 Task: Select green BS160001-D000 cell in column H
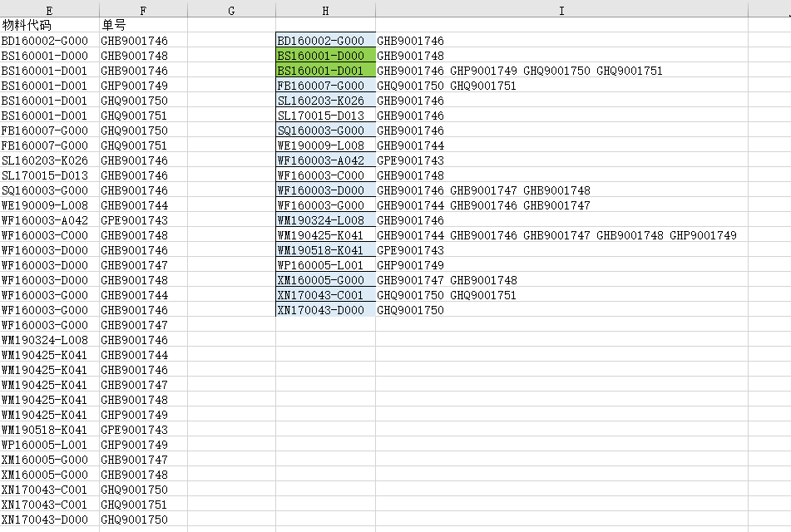[x=325, y=56]
